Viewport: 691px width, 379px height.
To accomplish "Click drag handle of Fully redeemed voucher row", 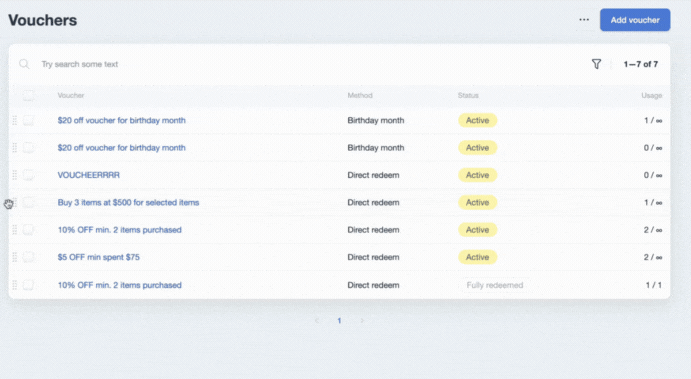I will pos(15,285).
